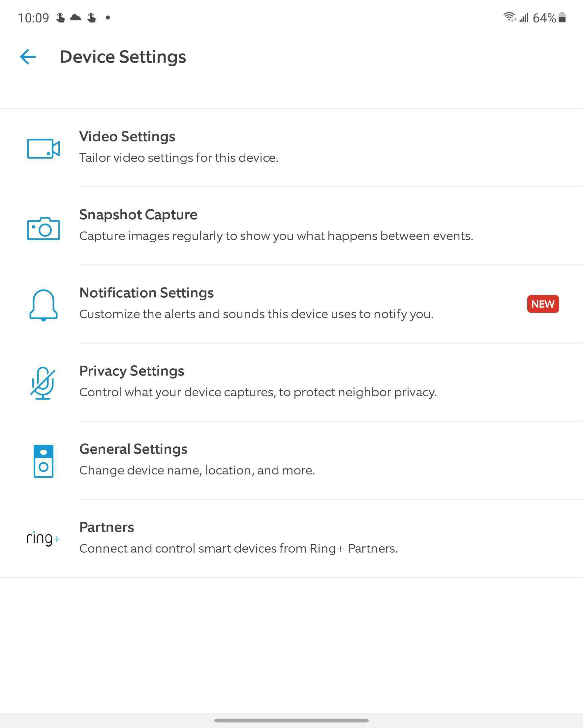Tap the Wi-Fi status icon
The image size is (583, 728).
coord(509,17)
